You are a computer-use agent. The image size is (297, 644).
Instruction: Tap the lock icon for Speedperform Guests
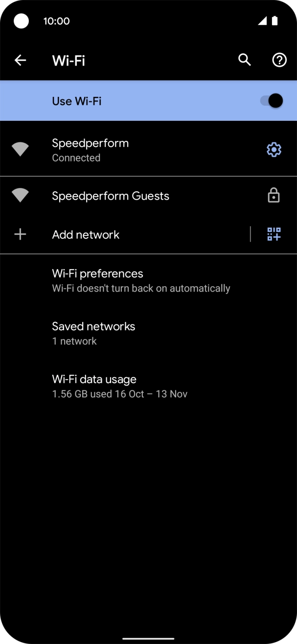click(x=274, y=196)
